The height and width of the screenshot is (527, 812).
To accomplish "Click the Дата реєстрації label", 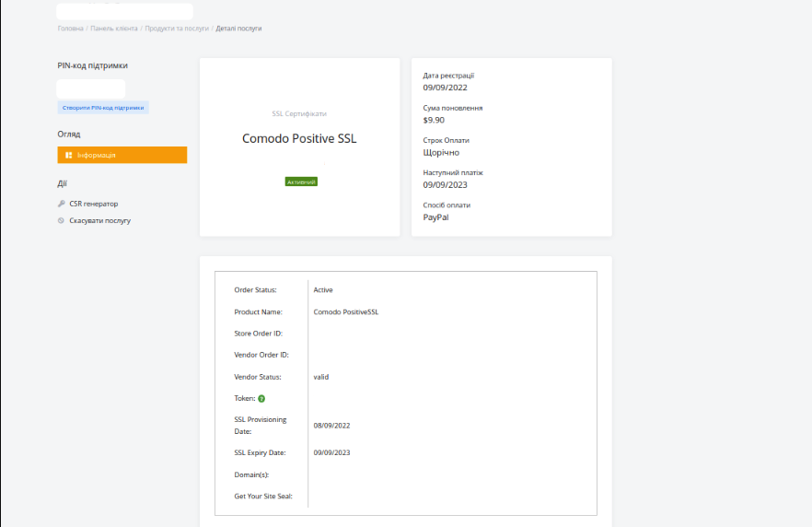I will click(x=448, y=76).
